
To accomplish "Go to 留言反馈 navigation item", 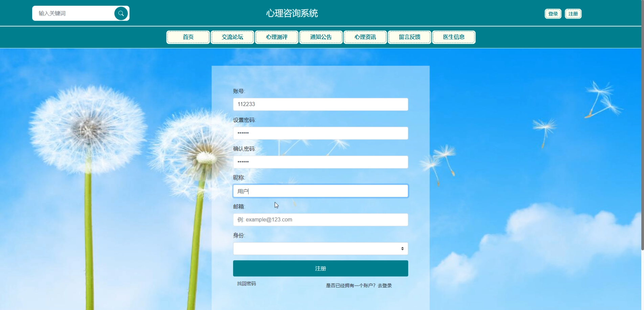I will 410,37.
